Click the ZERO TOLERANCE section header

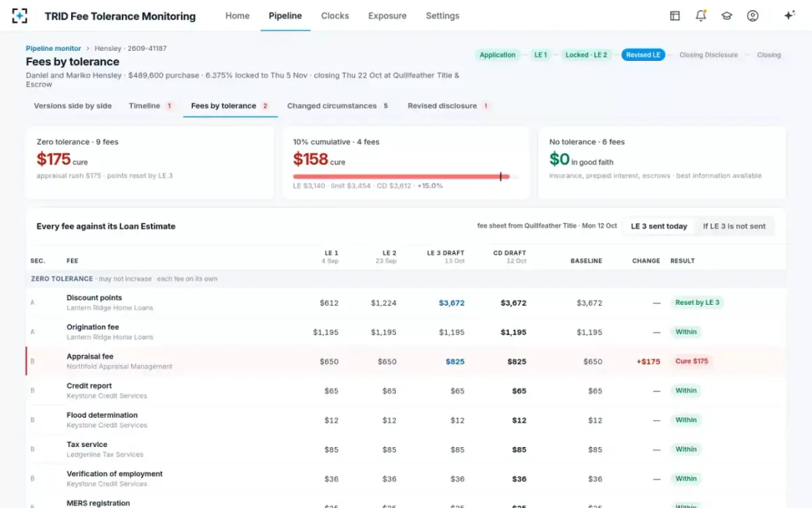406,279
